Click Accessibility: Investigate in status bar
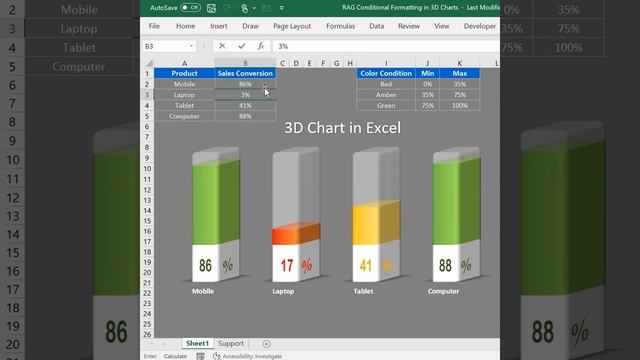Viewport: 640px width, 360px height. point(248,356)
